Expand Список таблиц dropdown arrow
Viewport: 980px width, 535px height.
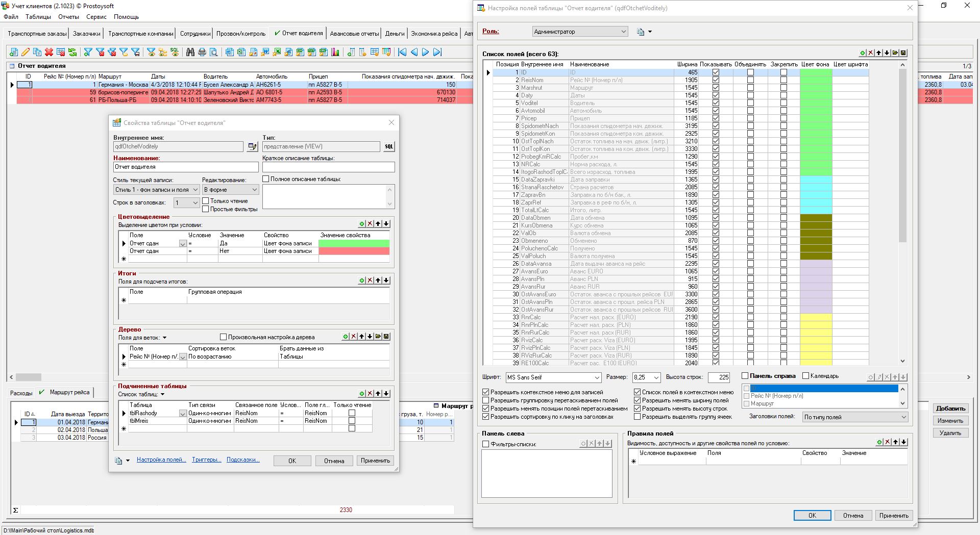[163, 394]
